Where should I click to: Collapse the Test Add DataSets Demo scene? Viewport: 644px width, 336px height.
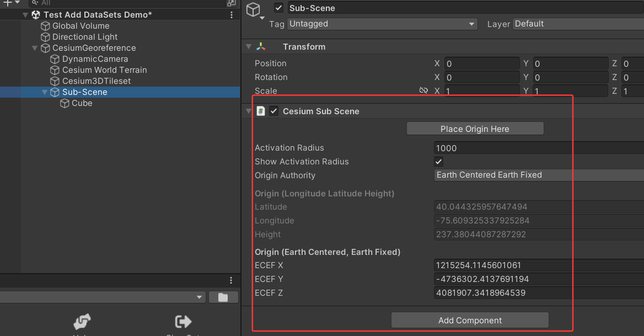click(x=25, y=15)
